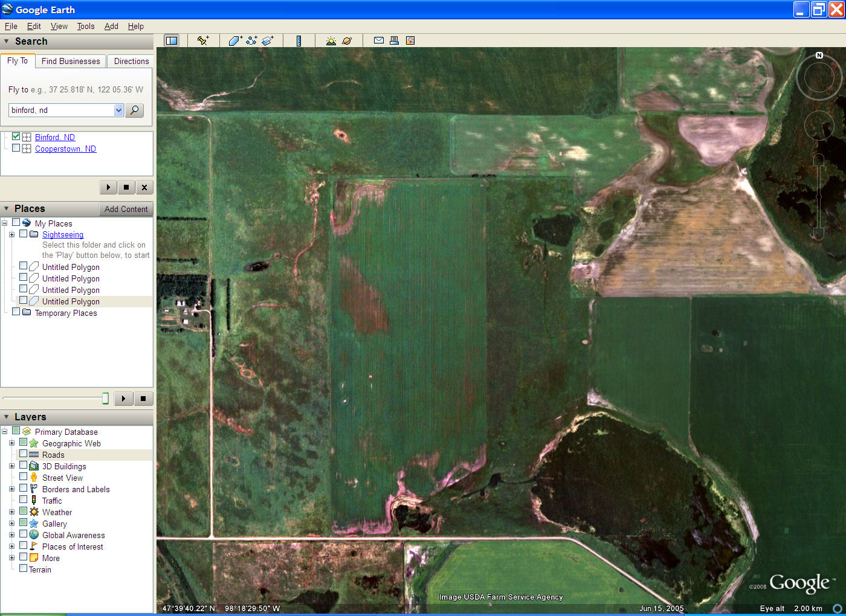Image resolution: width=846 pixels, height=616 pixels.
Task: Expand the More layer group
Action: click(x=11, y=558)
